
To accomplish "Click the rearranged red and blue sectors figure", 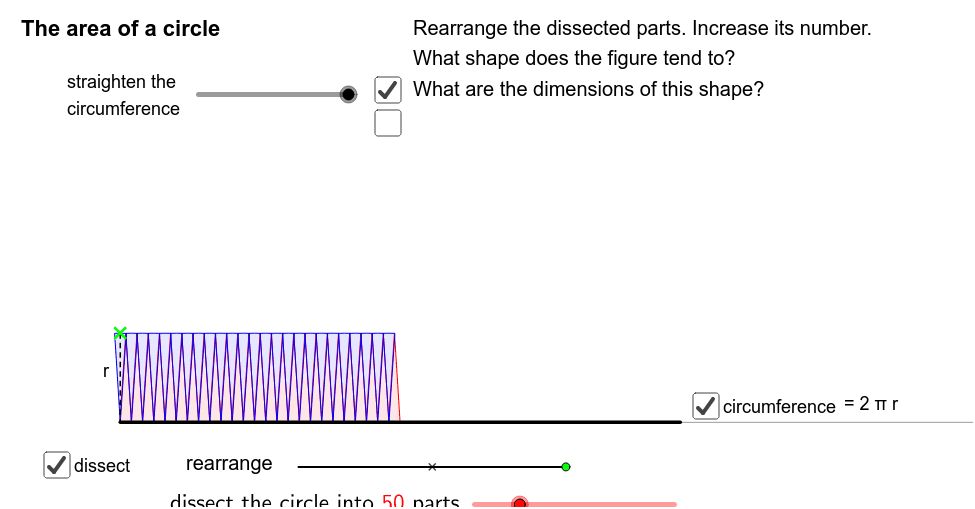I will tap(258, 377).
